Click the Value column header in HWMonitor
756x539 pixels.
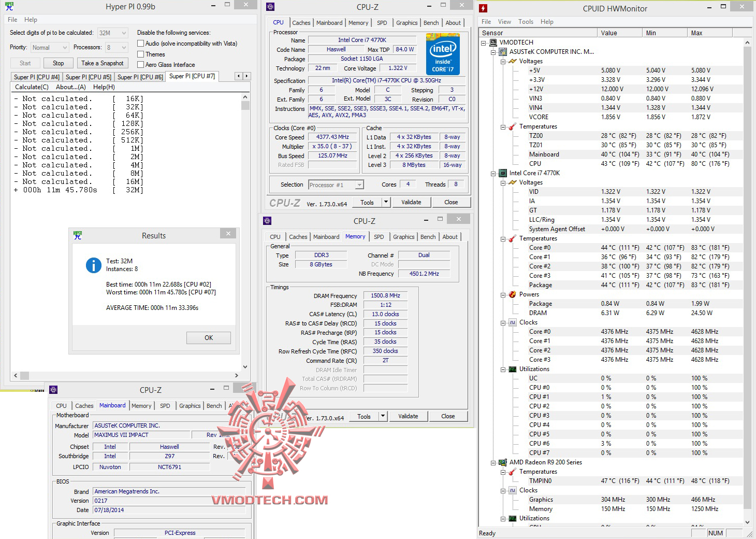click(620, 33)
